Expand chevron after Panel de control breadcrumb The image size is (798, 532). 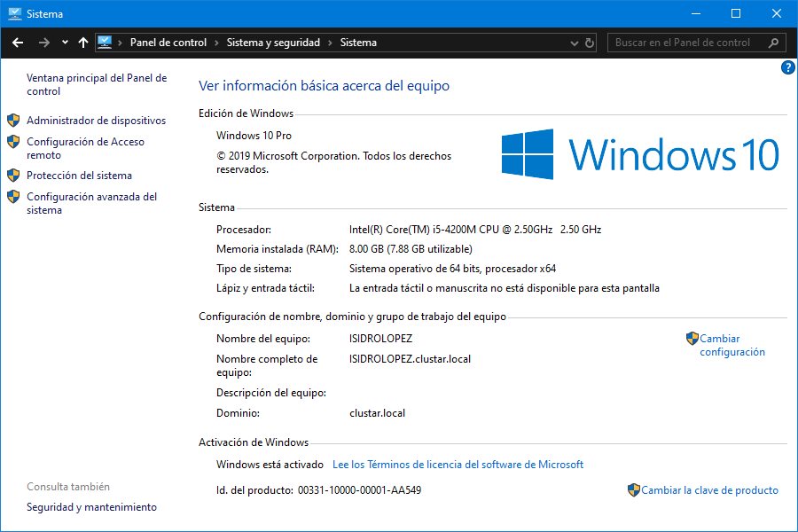(x=216, y=43)
